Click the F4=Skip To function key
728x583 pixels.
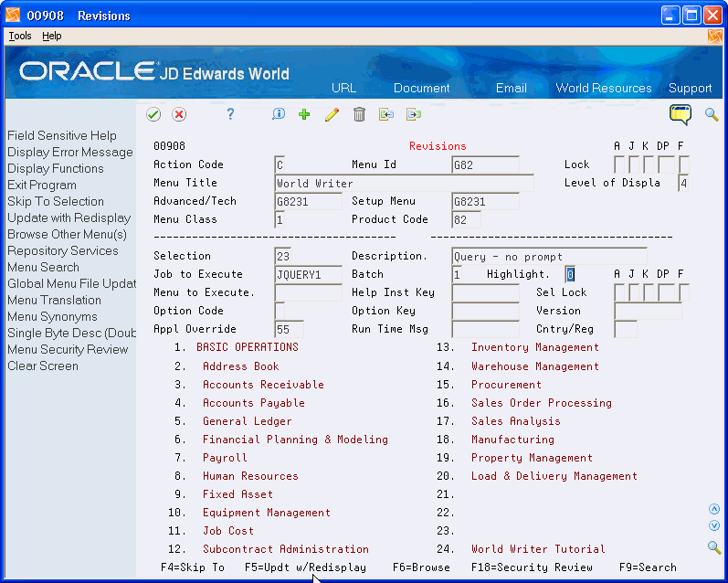click(193, 567)
